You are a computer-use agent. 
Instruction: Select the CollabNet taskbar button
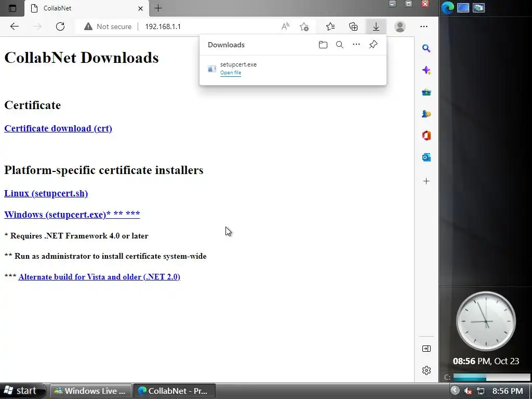pyautogui.click(x=174, y=391)
